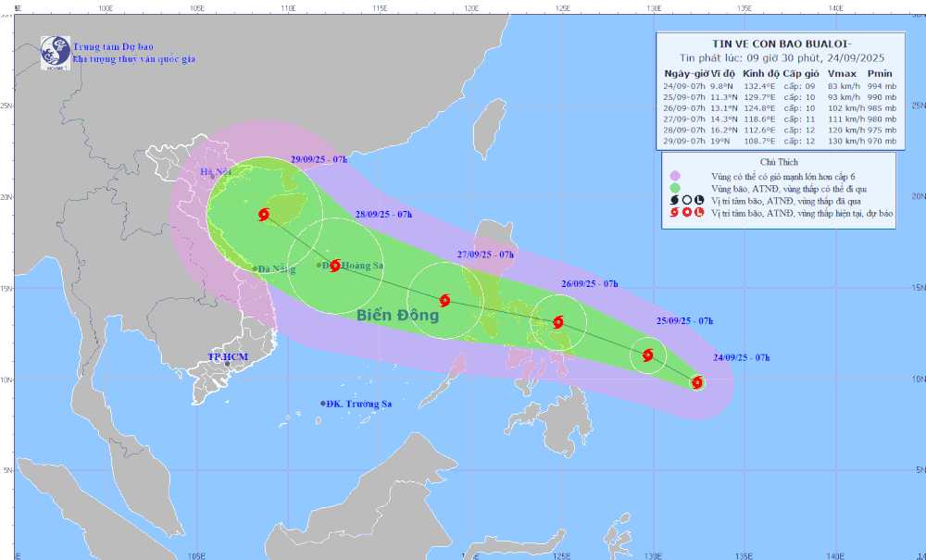This screenshot has height=560, width=926.
Task: Click the purple strong-wind zone legend circle
Action: tap(675, 176)
